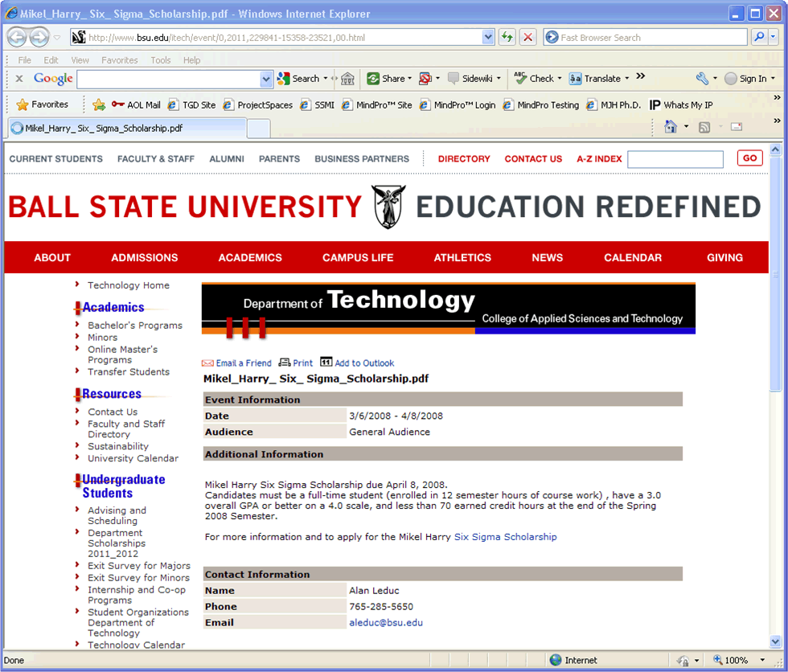Click the Google toolbar wrench settings icon
Viewport: 788px width, 672px height.
pos(702,79)
